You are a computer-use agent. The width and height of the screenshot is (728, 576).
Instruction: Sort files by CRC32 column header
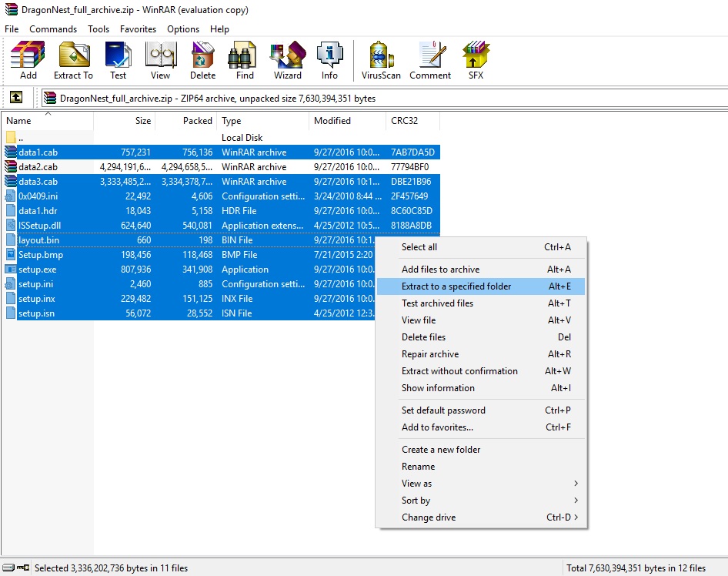tap(412, 121)
